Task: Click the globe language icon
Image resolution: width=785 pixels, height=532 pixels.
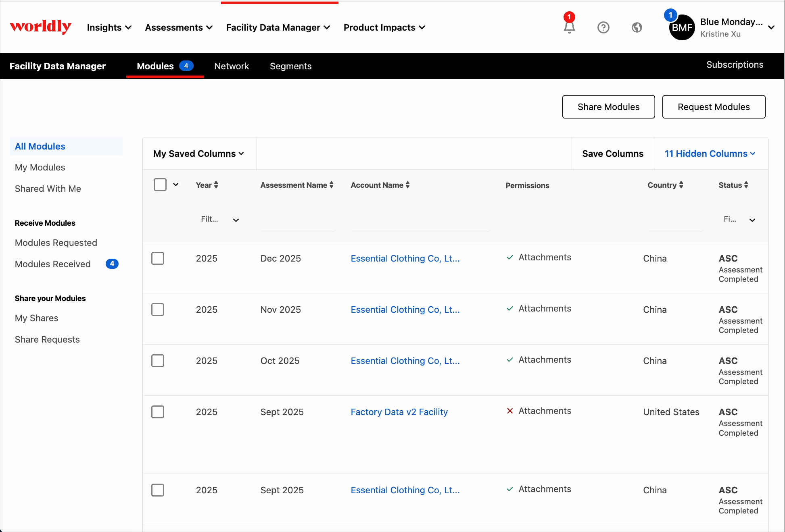Action: point(637,27)
